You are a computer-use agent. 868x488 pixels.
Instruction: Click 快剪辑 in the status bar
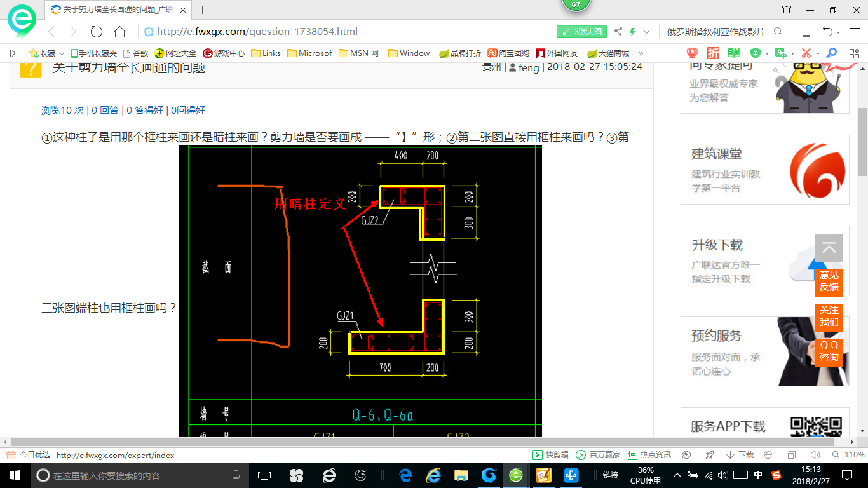point(550,455)
